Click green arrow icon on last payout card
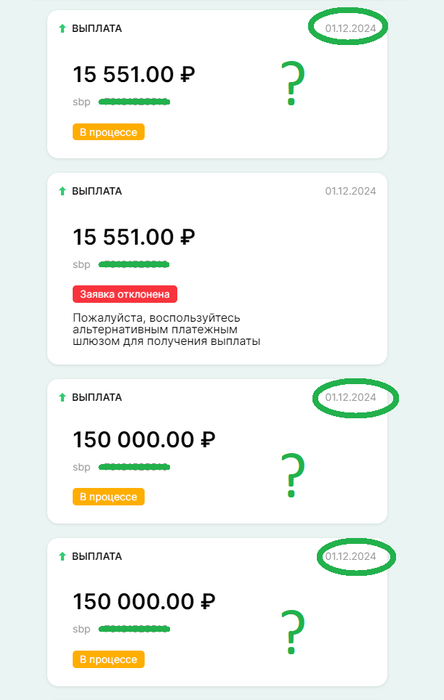Image resolution: width=444 pixels, height=700 pixels. tap(62, 556)
